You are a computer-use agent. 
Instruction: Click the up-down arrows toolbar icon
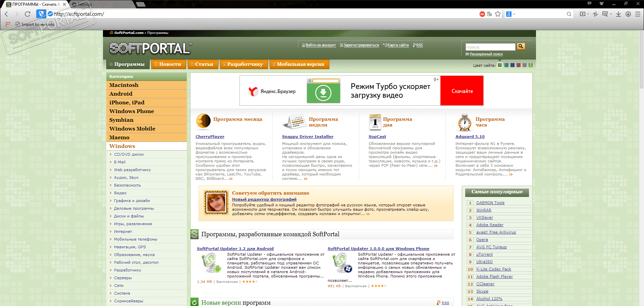click(x=595, y=14)
